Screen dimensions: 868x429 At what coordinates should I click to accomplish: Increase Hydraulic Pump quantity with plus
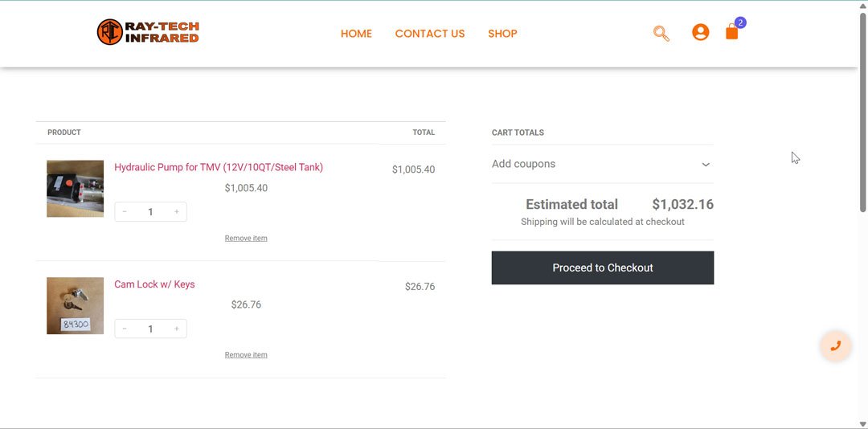click(x=177, y=212)
